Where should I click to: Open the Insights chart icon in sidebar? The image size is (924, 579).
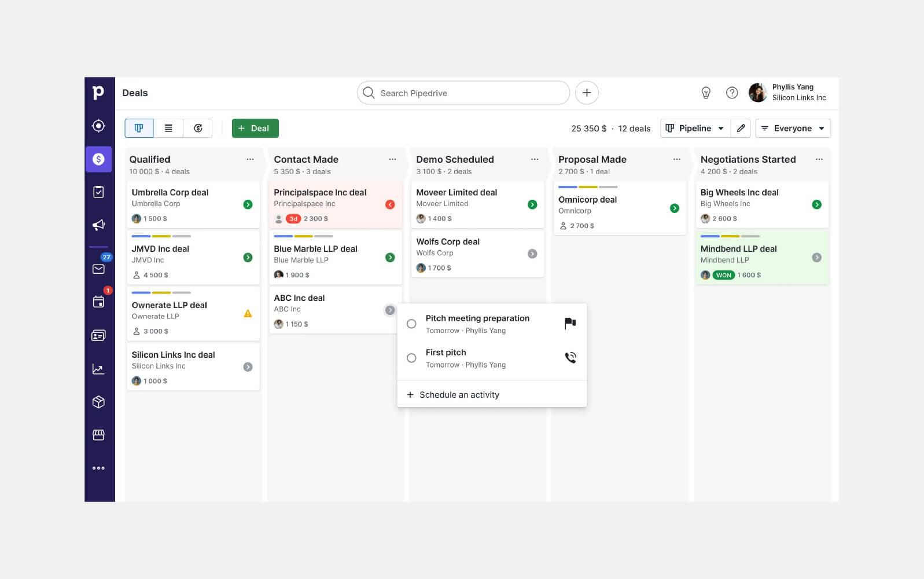pos(98,369)
